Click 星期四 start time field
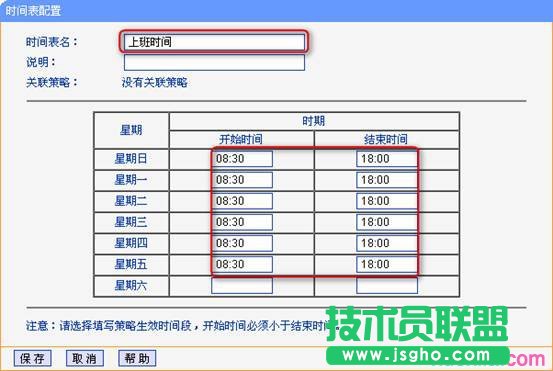 242,243
